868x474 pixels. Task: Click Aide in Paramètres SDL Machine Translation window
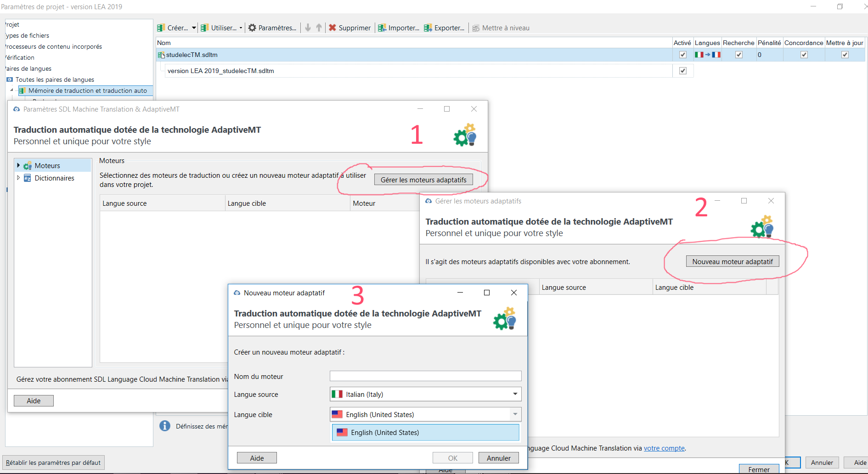click(x=34, y=401)
